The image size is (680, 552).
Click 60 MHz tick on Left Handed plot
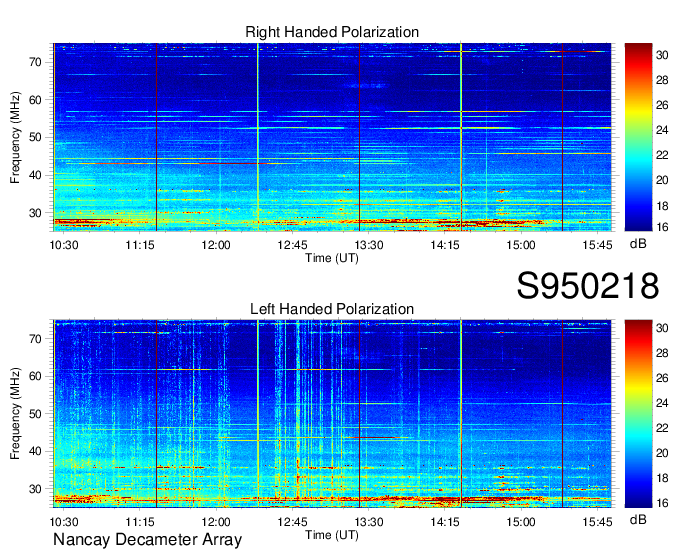(x=36, y=376)
